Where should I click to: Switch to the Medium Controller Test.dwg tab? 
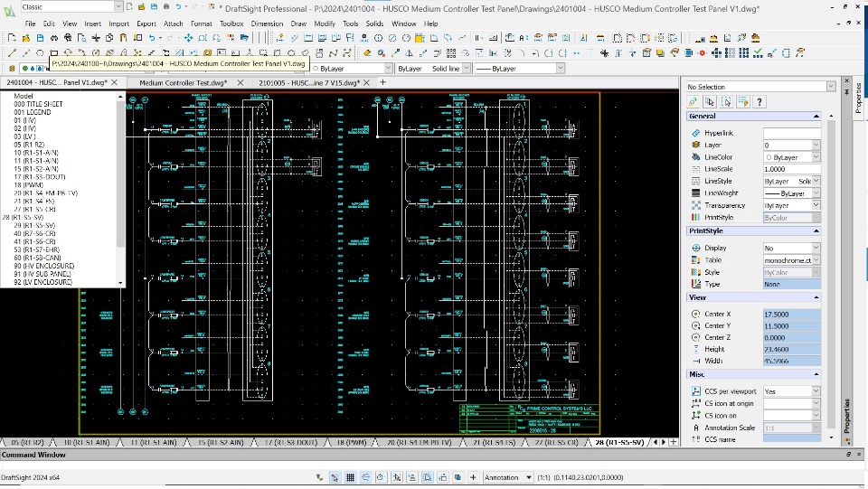183,82
